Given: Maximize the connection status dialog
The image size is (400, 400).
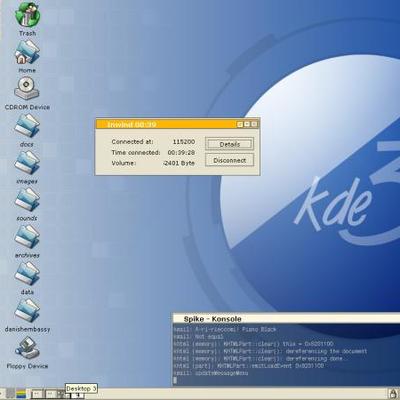Looking at the screenshot, I should (247, 124).
